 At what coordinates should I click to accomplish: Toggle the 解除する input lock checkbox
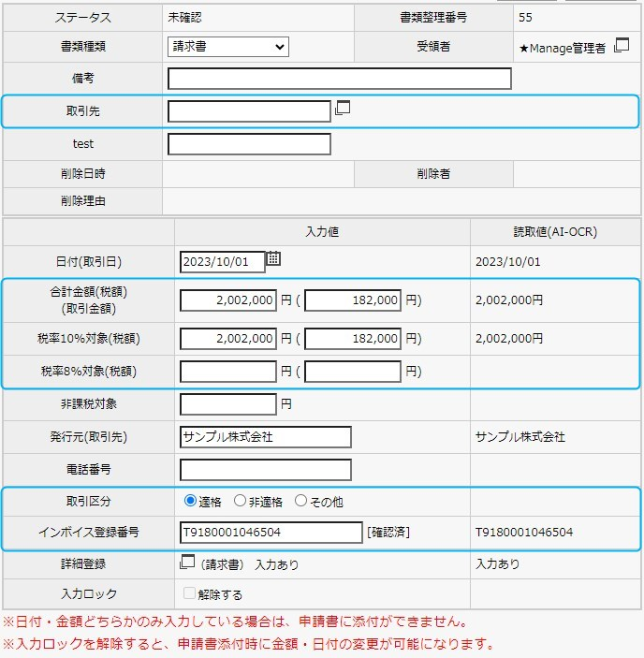pyautogui.click(x=189, y=593)
